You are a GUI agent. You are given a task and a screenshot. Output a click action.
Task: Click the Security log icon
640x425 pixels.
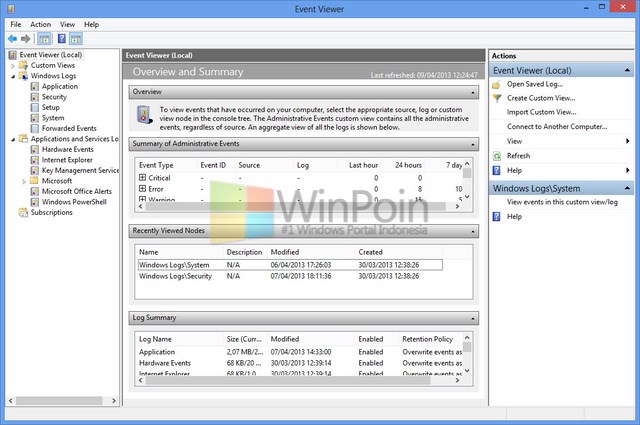[x=35, y=97]
